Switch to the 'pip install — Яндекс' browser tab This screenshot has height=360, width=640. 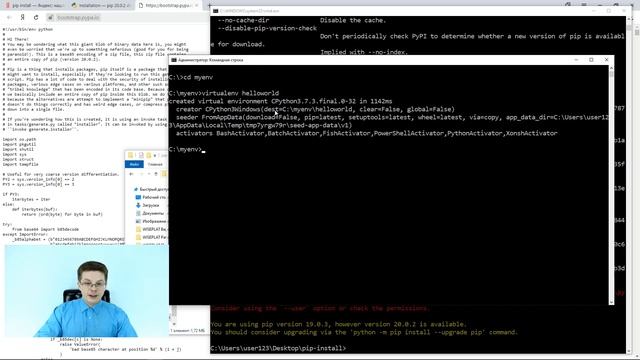pyautogui.click(x=34, y=6)
